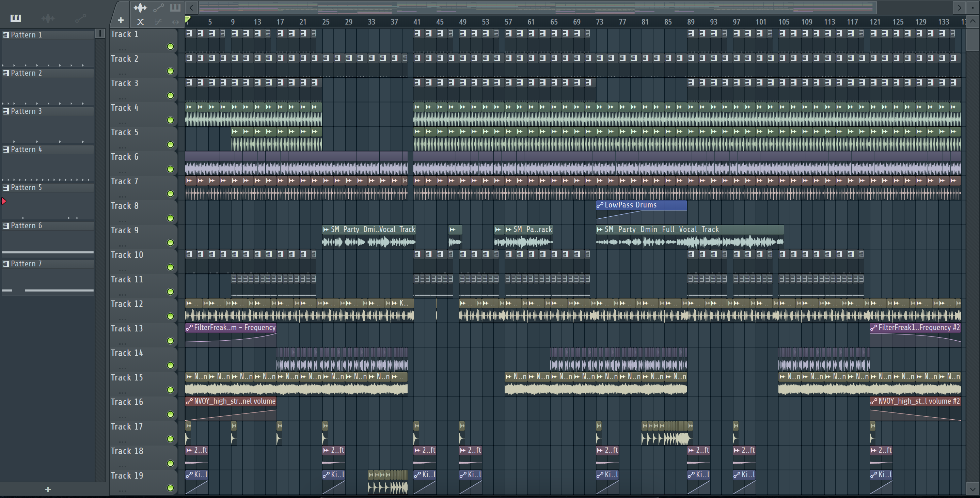Click first N..n audio clip on Track 15
Viewport: 980px width, 498px height.
197,383
